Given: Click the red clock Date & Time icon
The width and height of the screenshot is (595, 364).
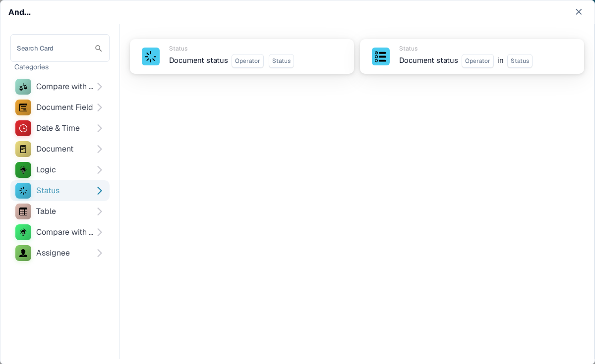Looking at the screenshot, I should click(x=23, y=128).
